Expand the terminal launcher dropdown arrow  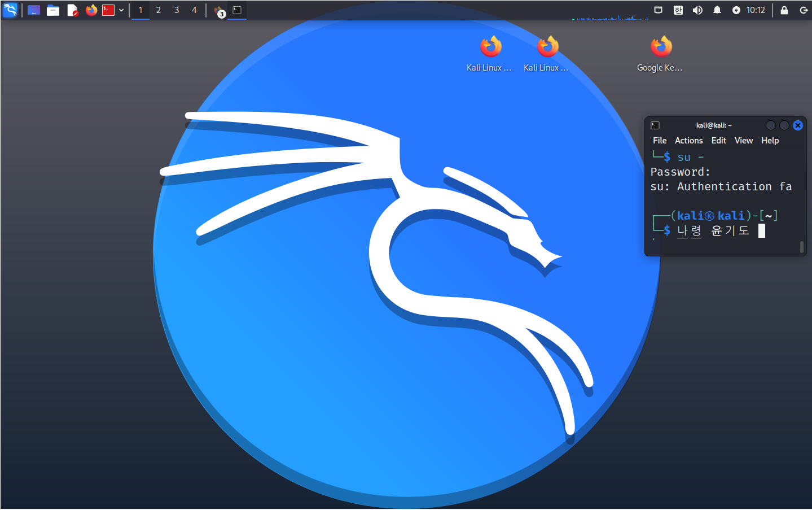click(x=121, y=10)
